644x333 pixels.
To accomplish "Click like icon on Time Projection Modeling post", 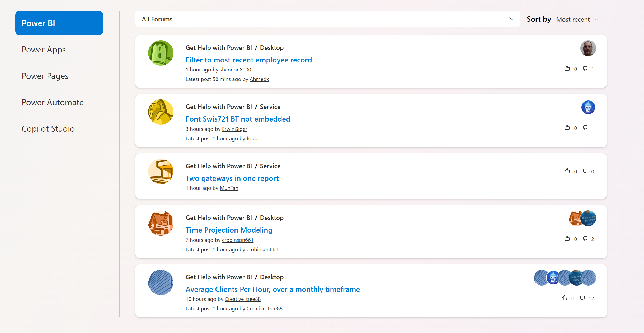I will (x=567, y=239).
